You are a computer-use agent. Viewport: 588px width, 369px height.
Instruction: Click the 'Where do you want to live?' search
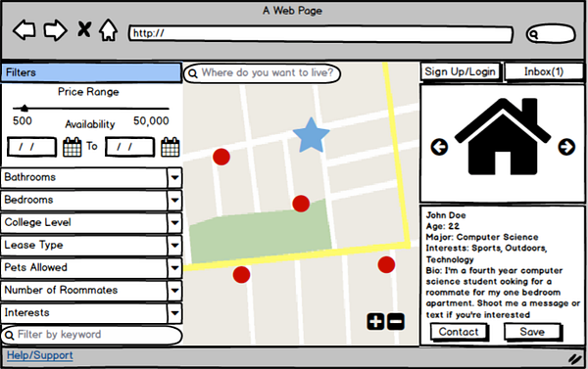pyautogui.click(x=262, y=73)
